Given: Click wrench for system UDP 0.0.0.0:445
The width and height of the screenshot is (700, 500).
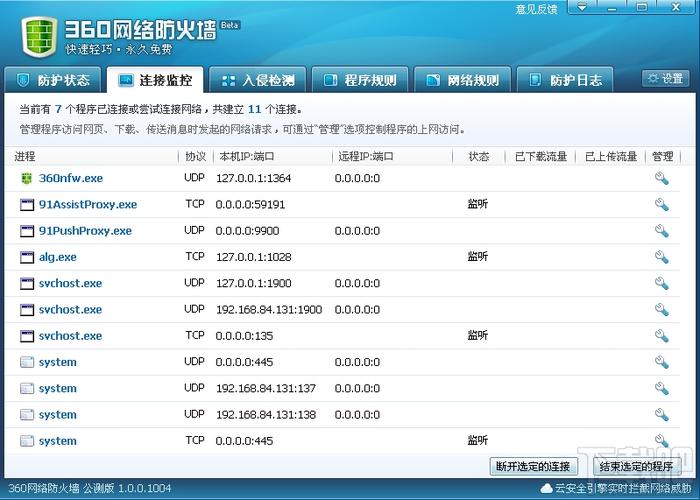Looking at the screenshot, I should point(662,362).
